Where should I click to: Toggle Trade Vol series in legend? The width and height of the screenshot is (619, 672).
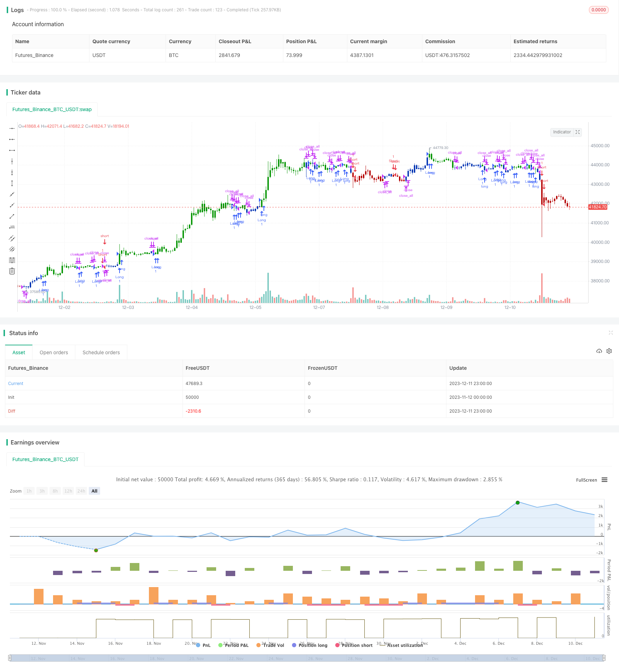point(270,645)
